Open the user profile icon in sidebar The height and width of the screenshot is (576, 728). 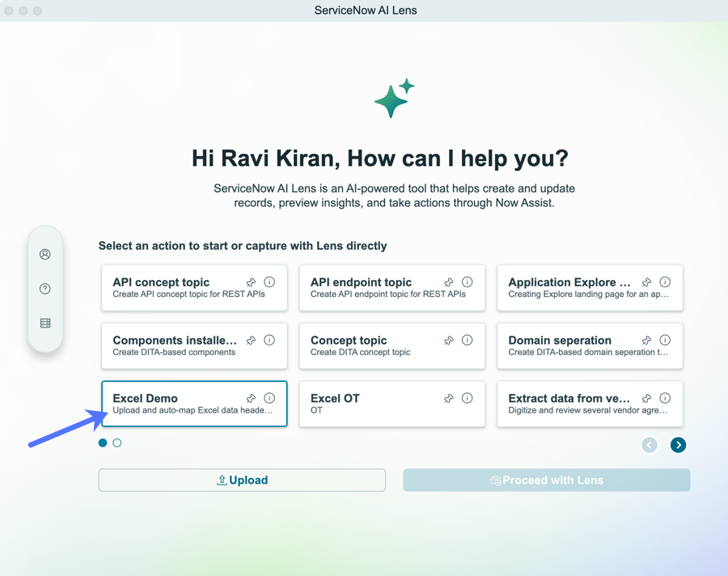click(45, 254)
